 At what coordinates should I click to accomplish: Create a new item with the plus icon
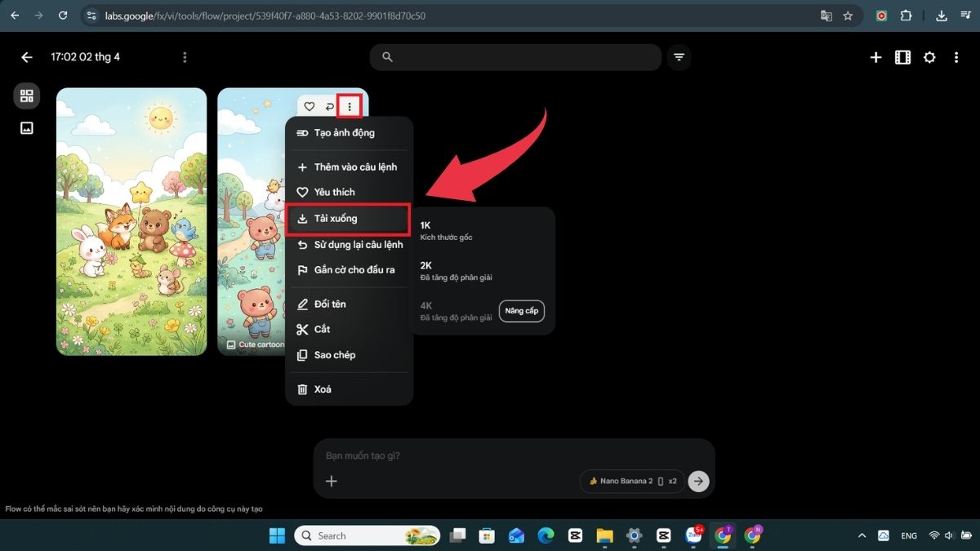[x=875, y=57]
